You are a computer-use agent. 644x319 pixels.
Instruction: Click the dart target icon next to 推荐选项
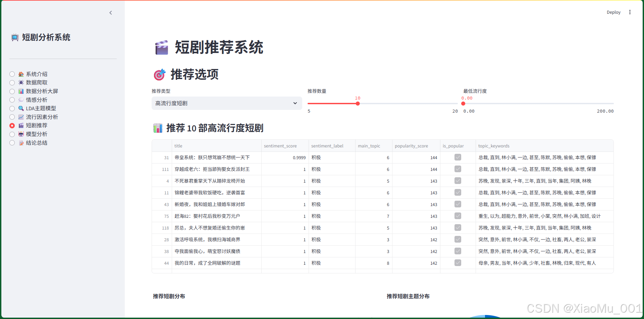tap(159, 74)
